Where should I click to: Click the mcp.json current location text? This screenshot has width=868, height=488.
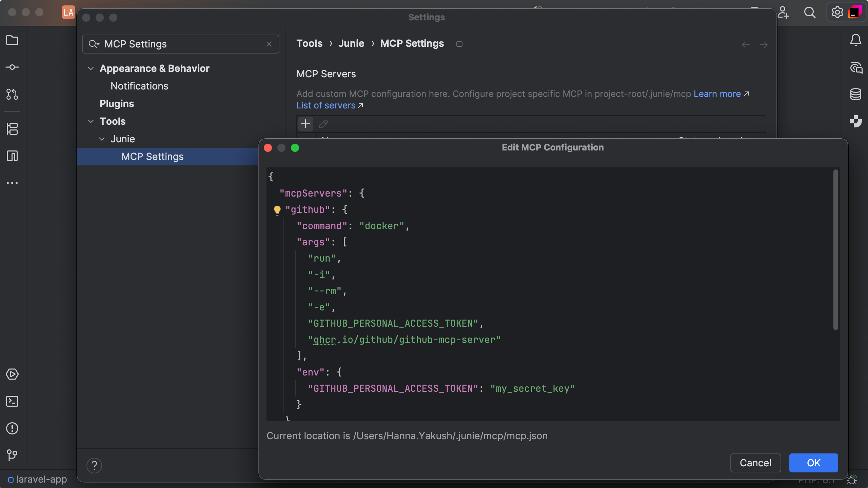[x=407, y=436]
